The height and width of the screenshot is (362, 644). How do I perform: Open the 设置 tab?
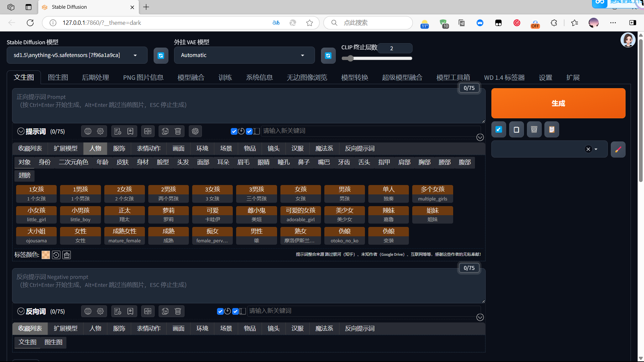point(546,77)
